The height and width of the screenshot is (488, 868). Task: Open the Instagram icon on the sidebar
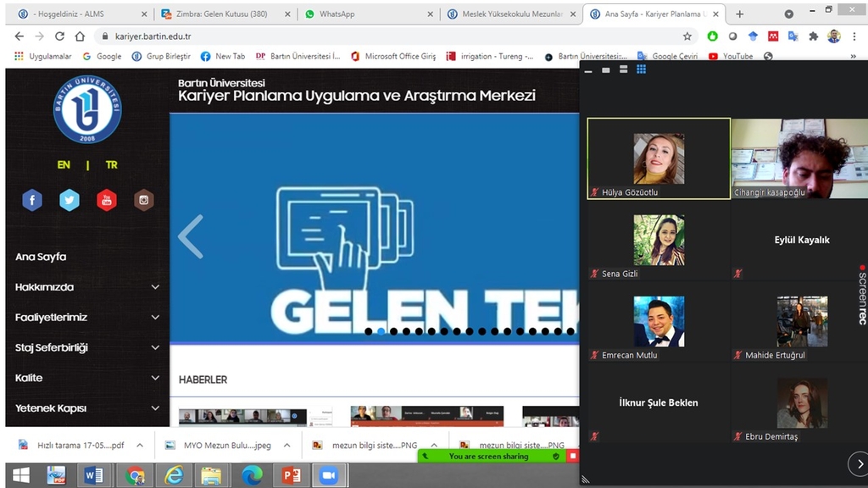(143, 200)
